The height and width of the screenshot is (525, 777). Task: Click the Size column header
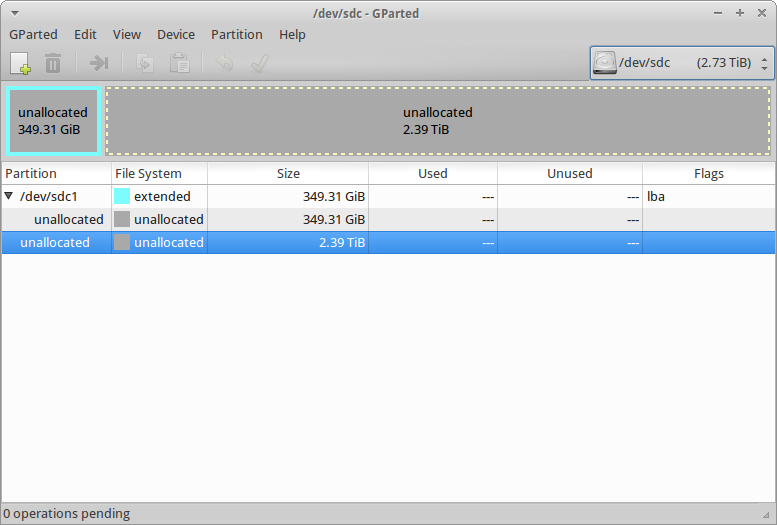coord(288,174)
